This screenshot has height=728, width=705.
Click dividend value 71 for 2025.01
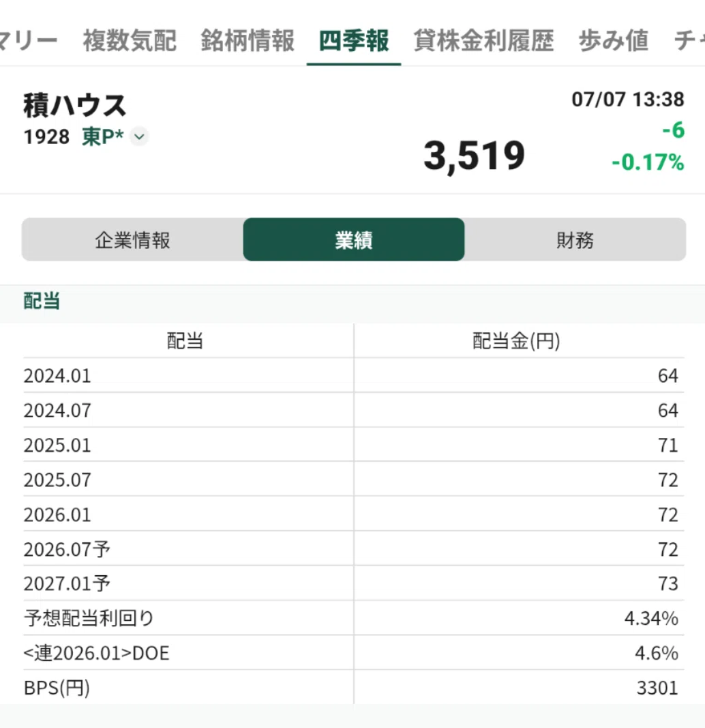click(x=668, y=445)
